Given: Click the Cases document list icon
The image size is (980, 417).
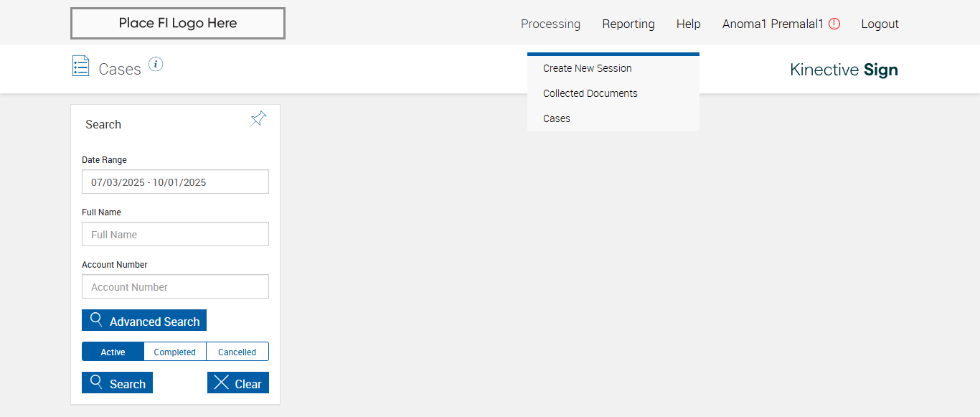Looking at the screenshot, I should [81, 66].
